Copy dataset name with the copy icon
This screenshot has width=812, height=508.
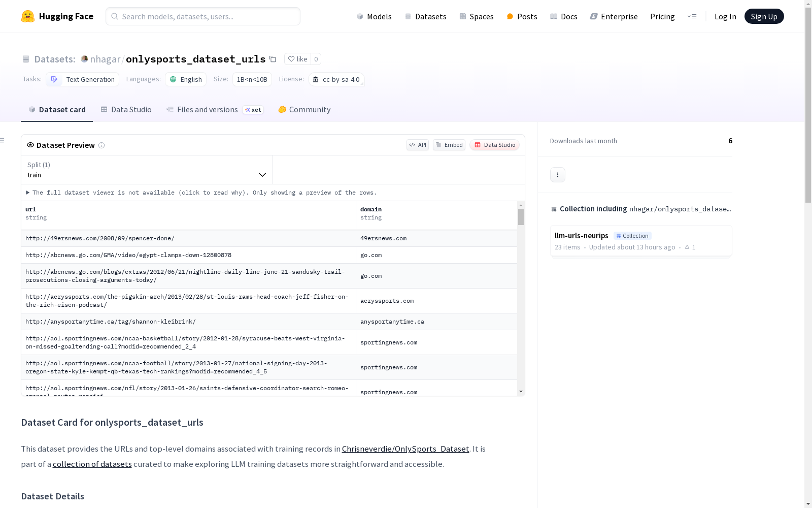coord(273,59)
